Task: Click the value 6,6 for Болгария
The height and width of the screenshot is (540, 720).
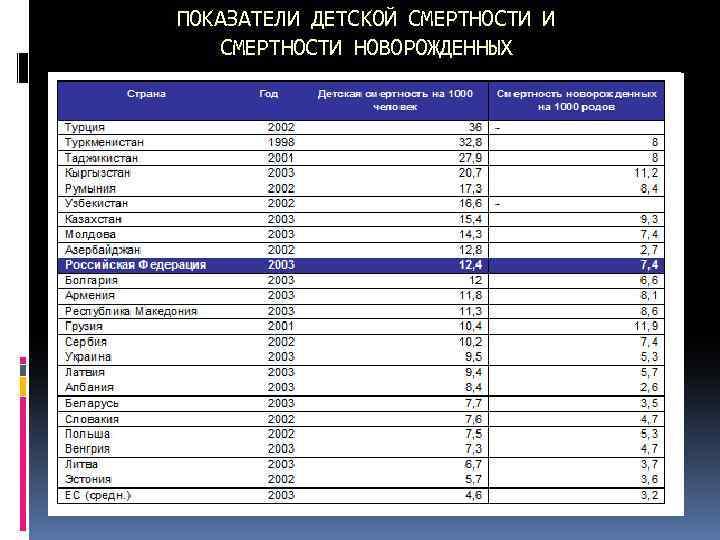Action: pos(649,280)
